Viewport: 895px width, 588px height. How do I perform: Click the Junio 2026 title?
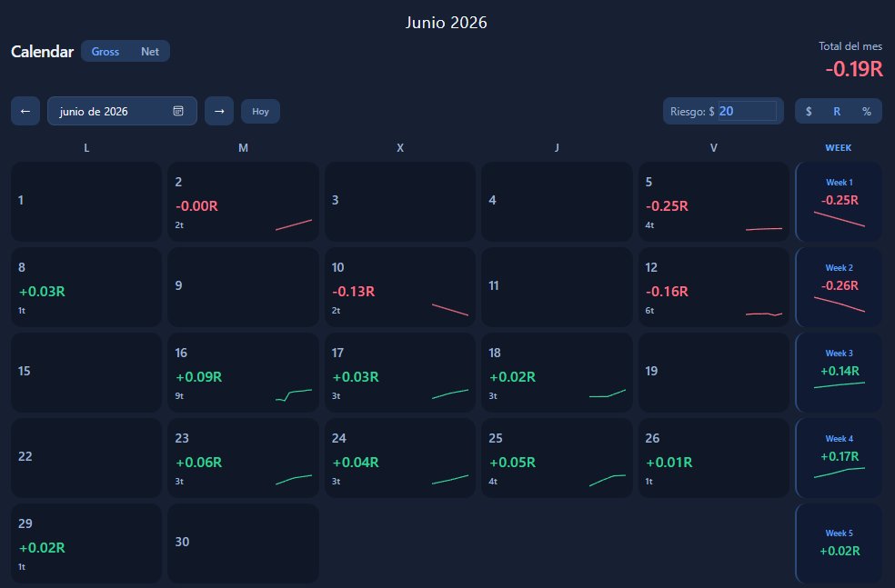pyautogui.click(x=447, y=22)
